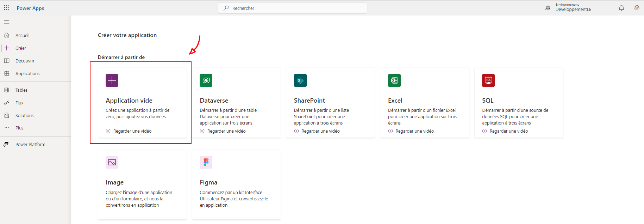This screenshot has width=644, height=224.
Task: Click the Tables icon in sidebar
Action: [x=7, y=90]
